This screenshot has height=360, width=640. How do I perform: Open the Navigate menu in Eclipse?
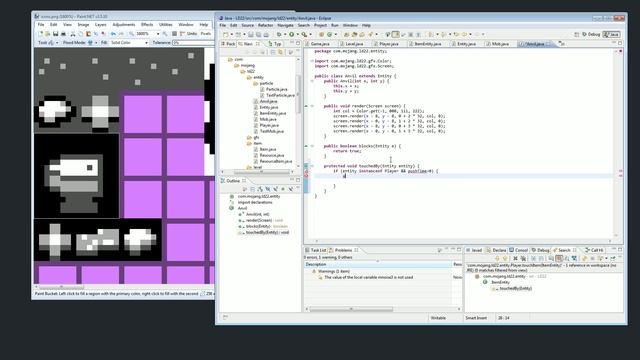tap(285, 25)
